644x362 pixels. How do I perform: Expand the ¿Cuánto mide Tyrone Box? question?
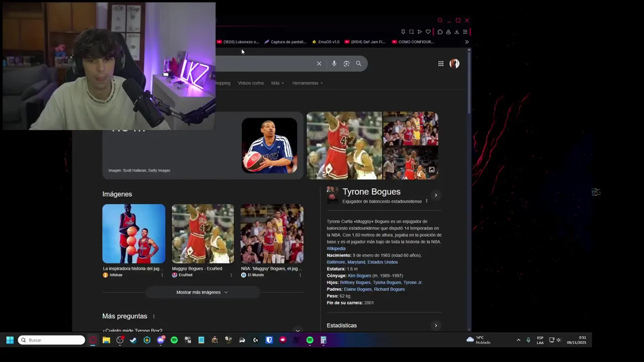[203, 330]
